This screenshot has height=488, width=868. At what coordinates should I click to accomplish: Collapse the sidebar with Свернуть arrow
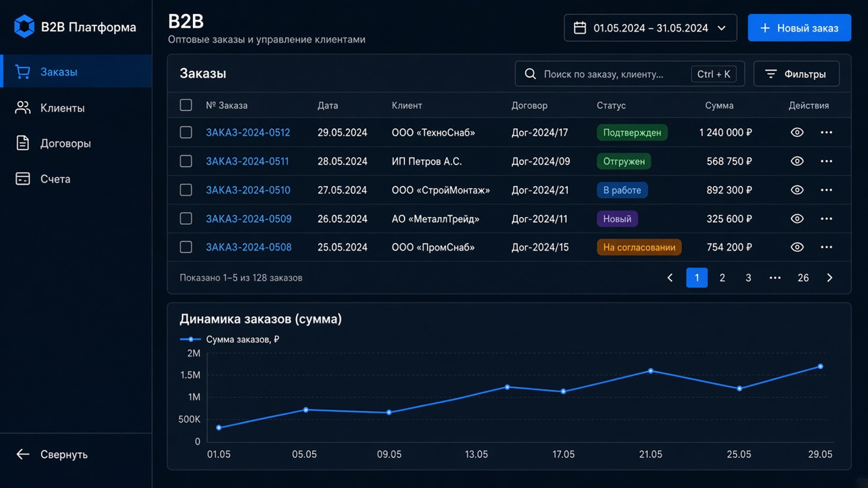point(23,454)
